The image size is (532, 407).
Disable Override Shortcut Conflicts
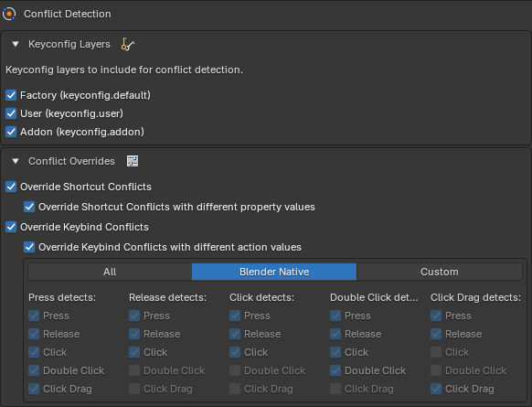[11, 187]
